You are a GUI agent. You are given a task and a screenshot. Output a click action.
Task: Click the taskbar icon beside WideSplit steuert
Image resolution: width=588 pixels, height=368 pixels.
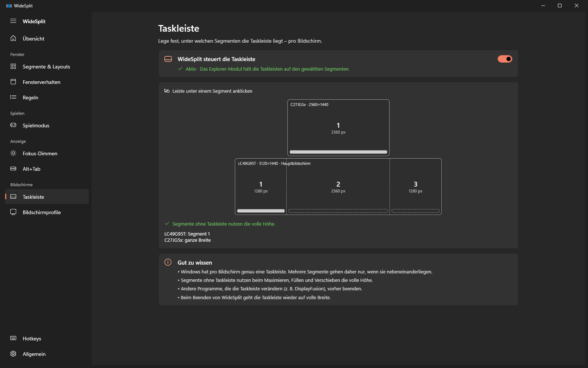[168, 59]
